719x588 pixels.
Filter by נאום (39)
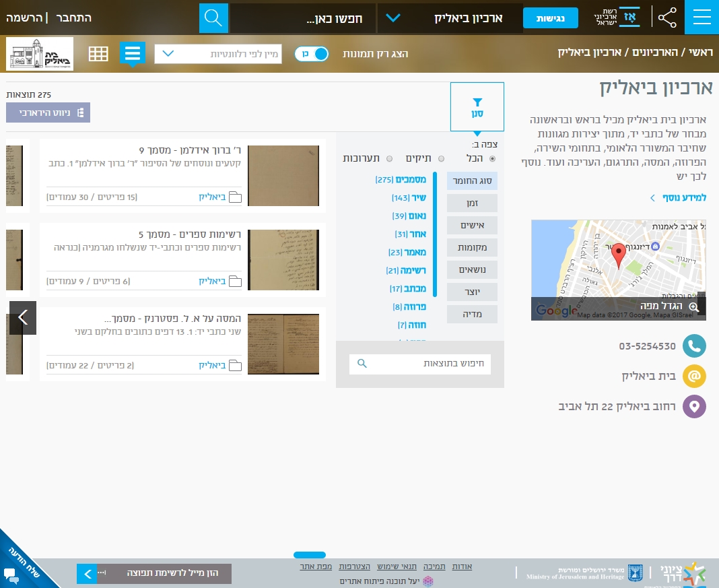409,216
